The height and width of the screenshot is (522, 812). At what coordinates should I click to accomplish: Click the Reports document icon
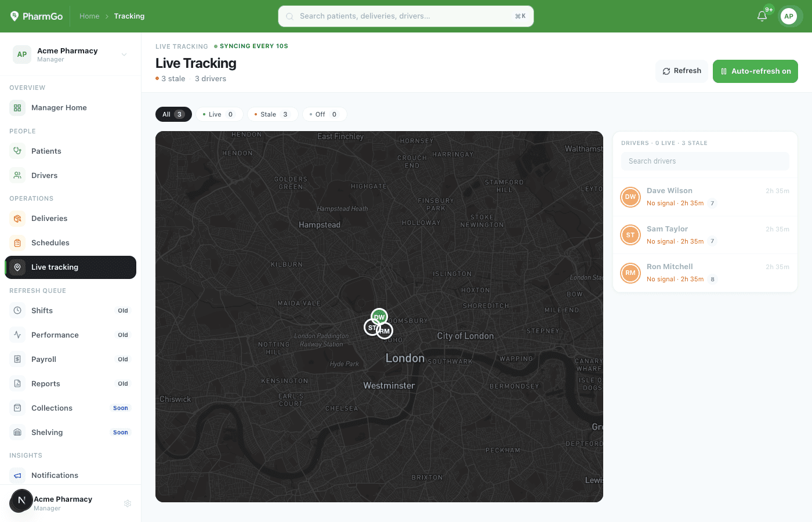point(17,384)
